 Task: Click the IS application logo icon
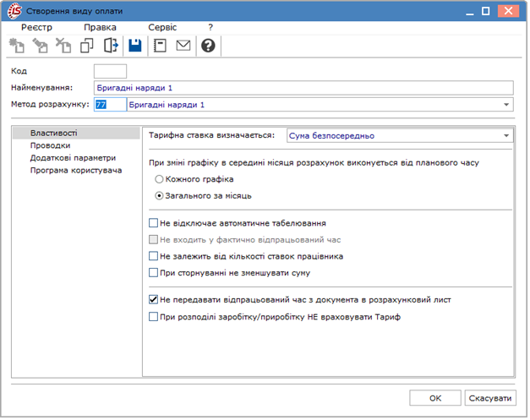coord(14,11)
